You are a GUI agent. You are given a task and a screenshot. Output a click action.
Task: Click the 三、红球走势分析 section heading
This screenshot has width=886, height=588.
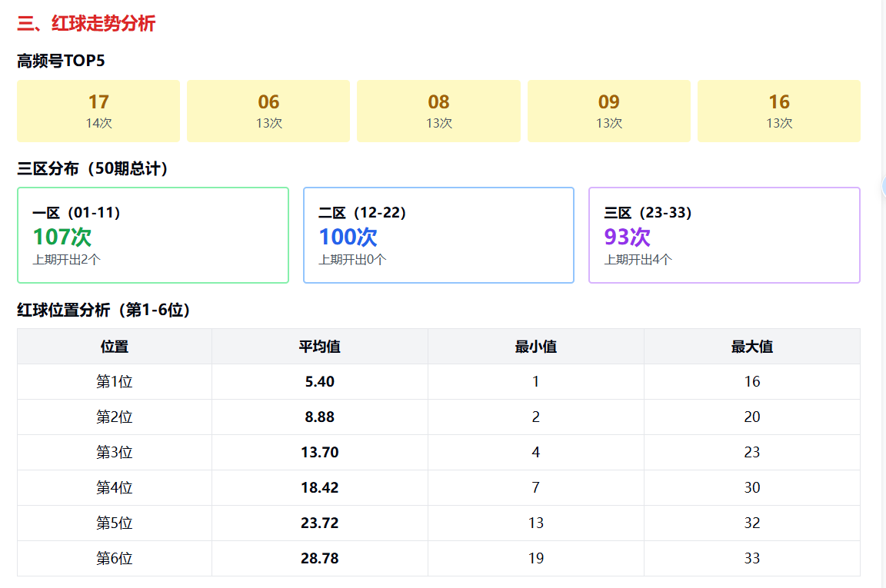tap(86, 24)
